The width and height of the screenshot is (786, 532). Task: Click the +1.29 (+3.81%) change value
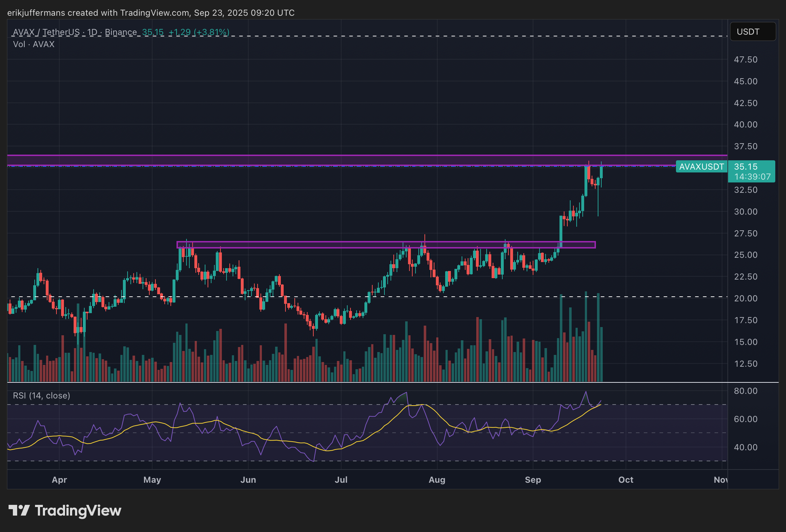coord(199,32)
